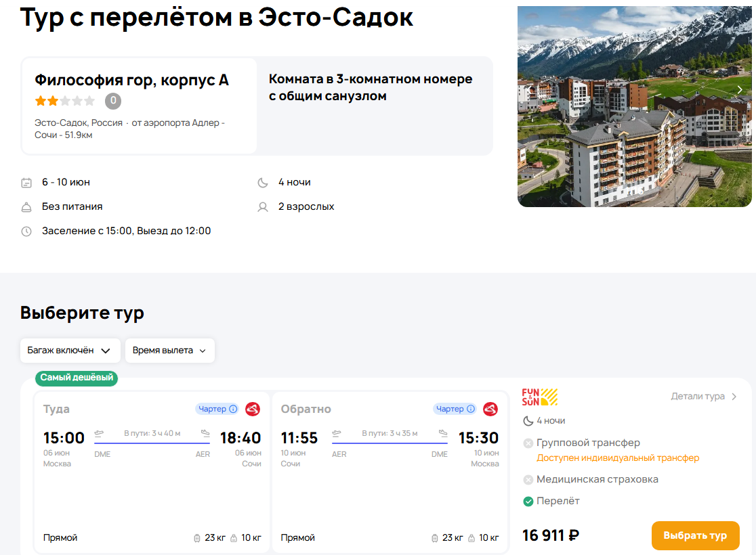Click the Заселение с 15:00, Выезд до 12:00 text

126,231
